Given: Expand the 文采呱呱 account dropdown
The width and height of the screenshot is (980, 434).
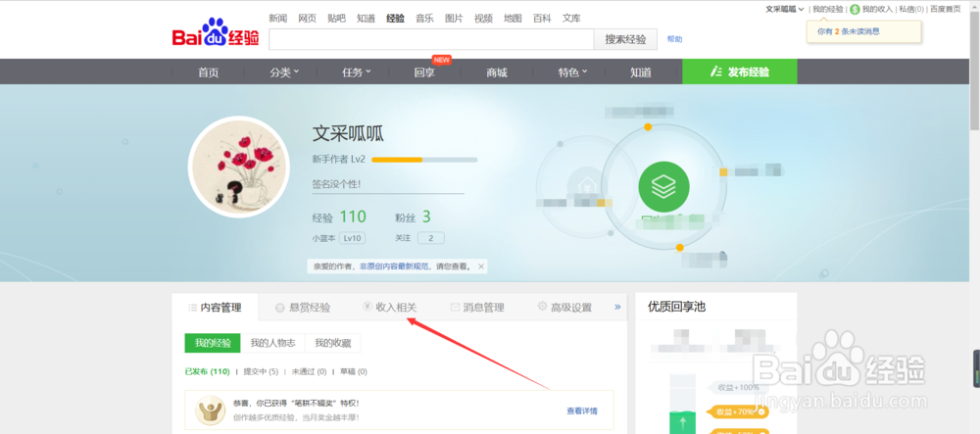Looking at the screenshot, I should coord(784,9).
